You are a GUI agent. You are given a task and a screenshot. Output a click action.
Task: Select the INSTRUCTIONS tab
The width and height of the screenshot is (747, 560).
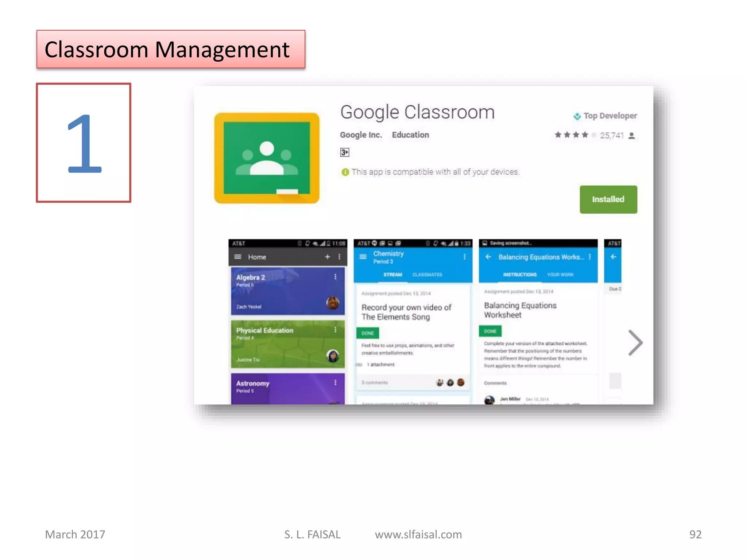pyautogui.click(x=519, y=275)
